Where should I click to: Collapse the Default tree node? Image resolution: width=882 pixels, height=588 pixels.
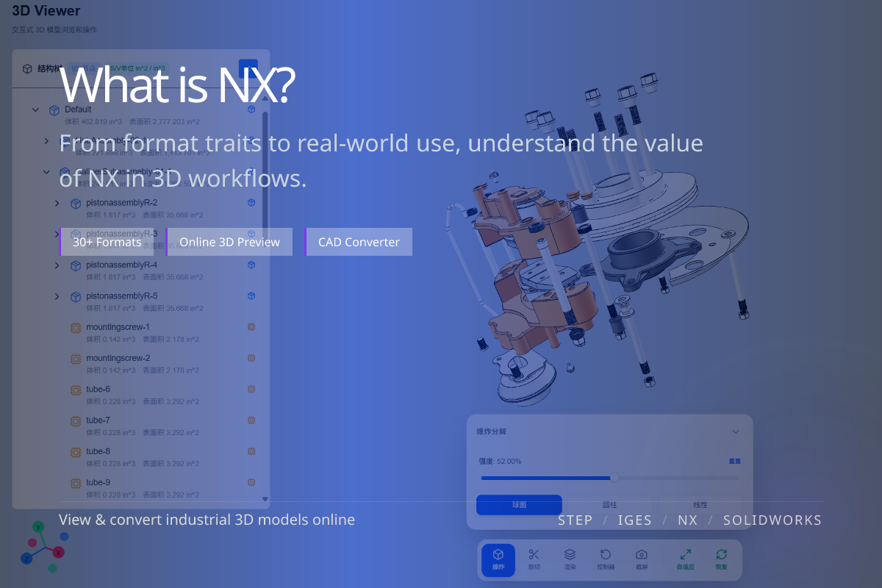35,110
